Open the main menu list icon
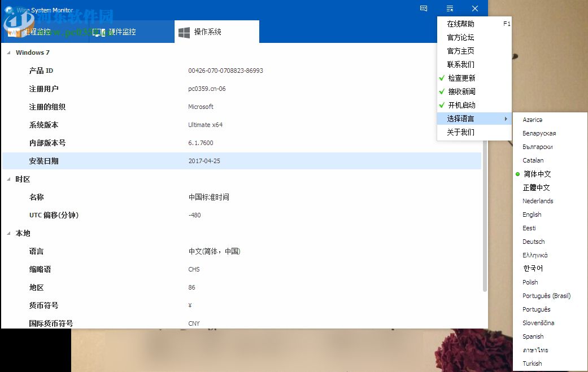 click(450, 8)
